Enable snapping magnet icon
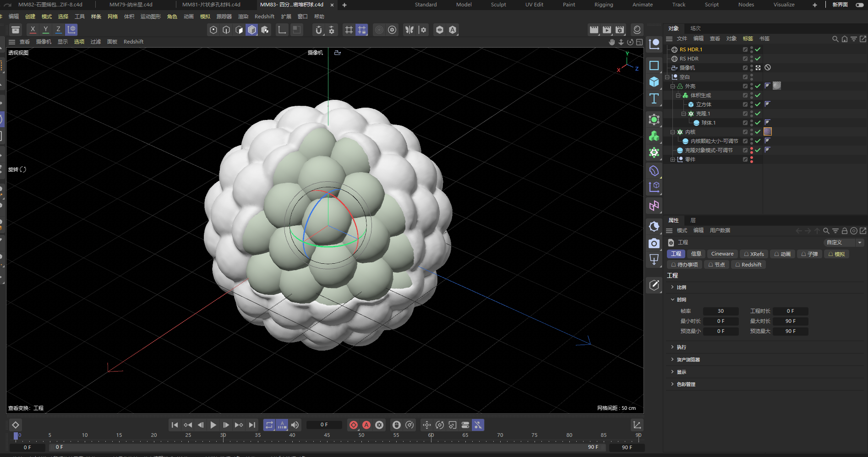This screenshot has height=457, width=868. 319,30
